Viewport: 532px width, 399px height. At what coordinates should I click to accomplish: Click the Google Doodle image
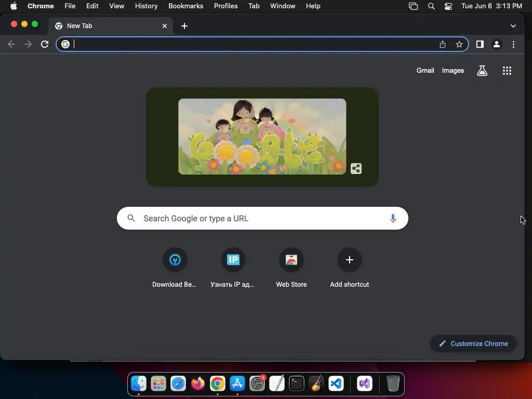[x=262, y=137]
